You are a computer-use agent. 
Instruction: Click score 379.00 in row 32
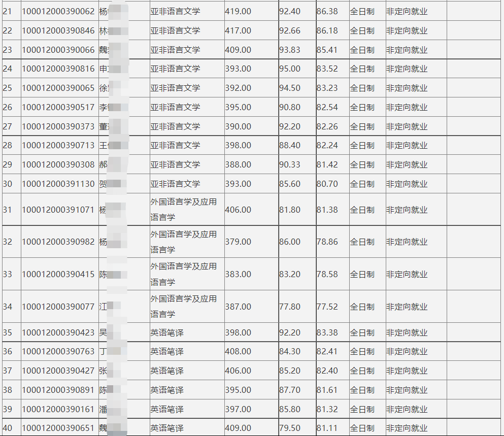[x=238, y=242]
